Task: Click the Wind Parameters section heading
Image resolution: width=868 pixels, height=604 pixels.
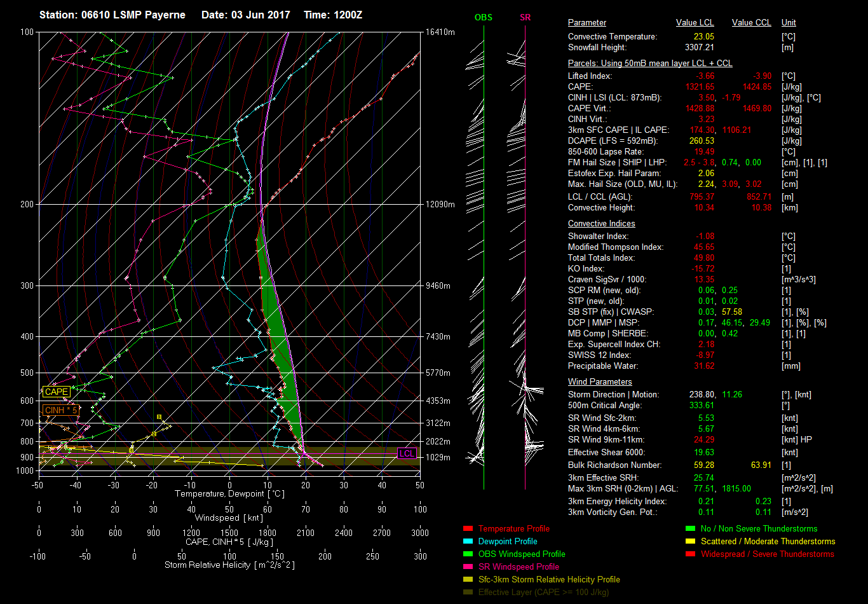Action: coord(600,382)
